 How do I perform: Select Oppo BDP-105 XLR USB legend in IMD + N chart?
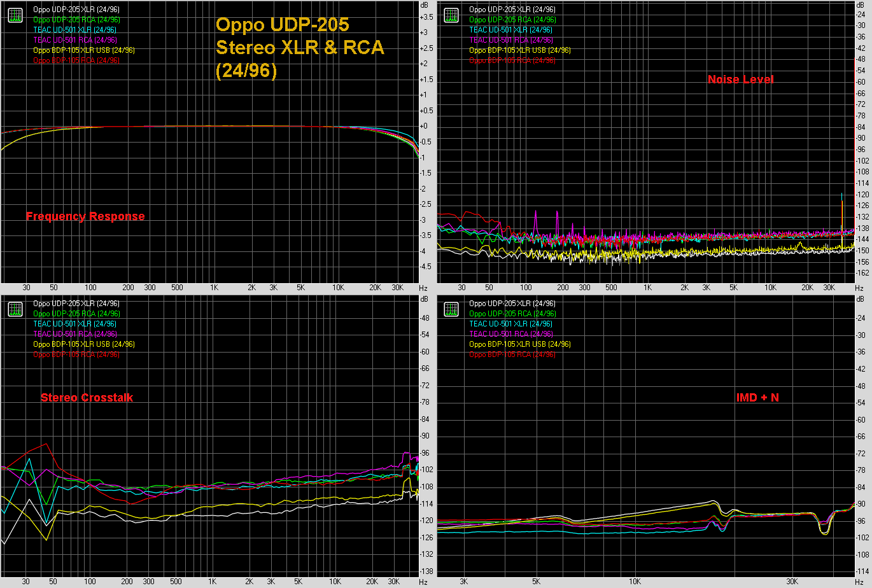coord(520,344)
